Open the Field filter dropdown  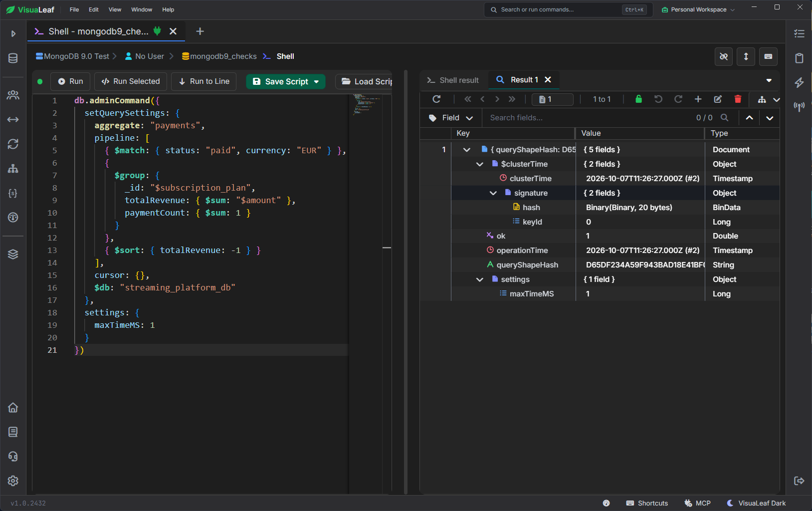pos(451,118)
